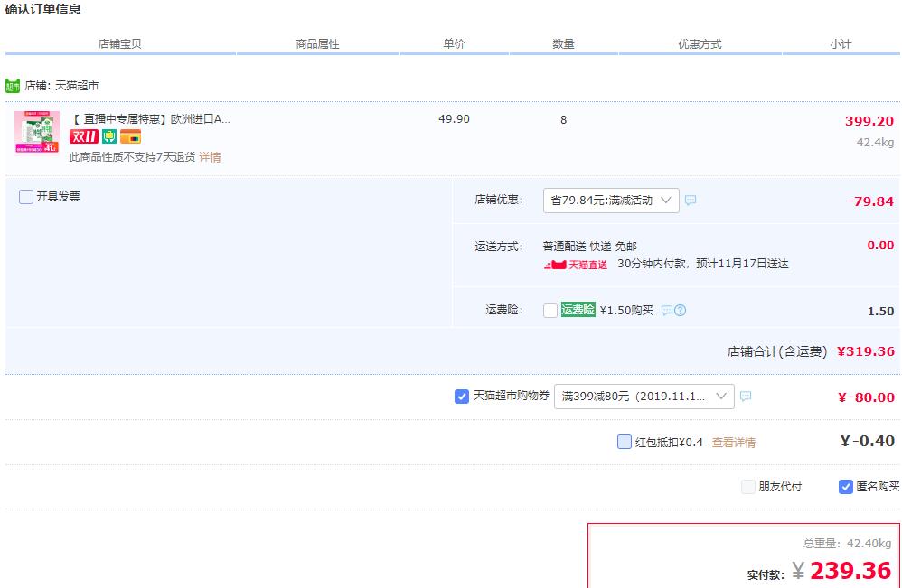Click the 详情 link under product
Screen dimensions: 902x588
pos(210,157)
